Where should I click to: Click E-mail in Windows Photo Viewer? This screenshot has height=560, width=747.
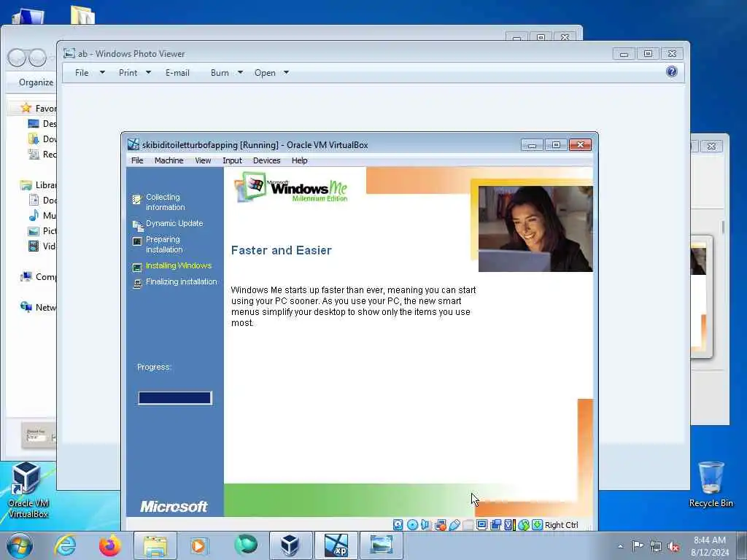(177, 73)
